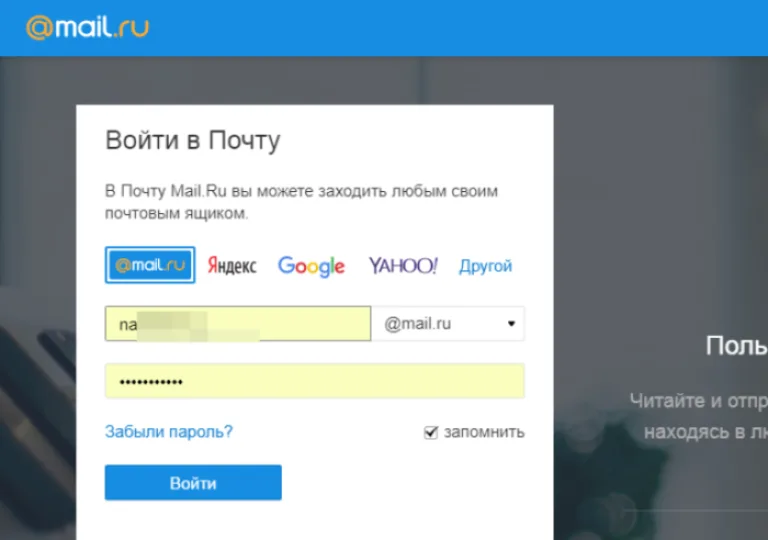Select the Войти в Почту heading
Screen dimensions: 768x540
coord(192,141)
